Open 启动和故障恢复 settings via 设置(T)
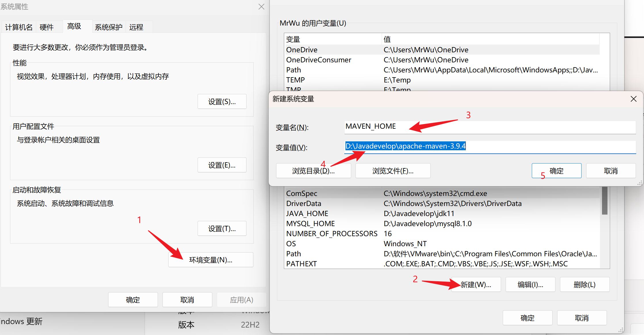Image resolution: width=644 pixels, height=335 pixels. (x=222, y=228)
